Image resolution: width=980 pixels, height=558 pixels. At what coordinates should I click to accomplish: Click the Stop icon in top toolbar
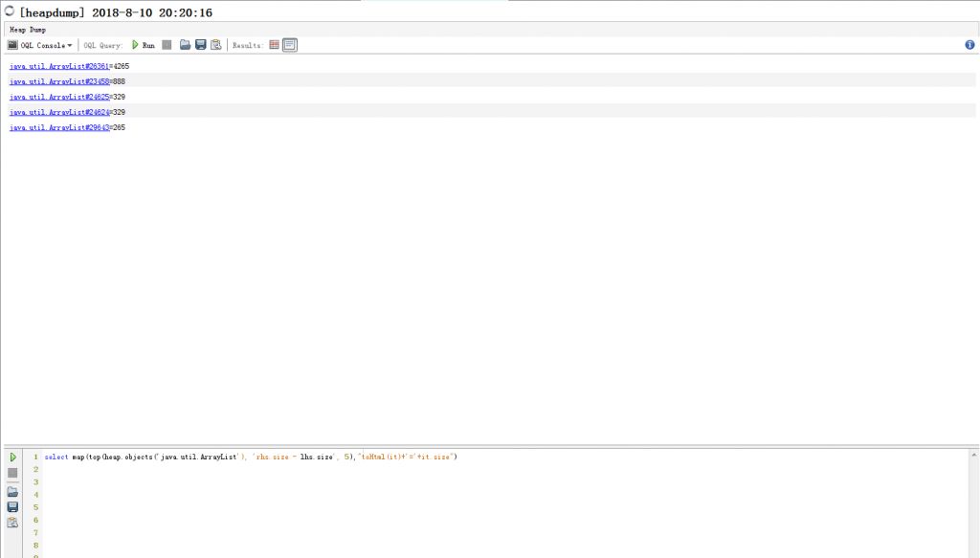(167, 45)
